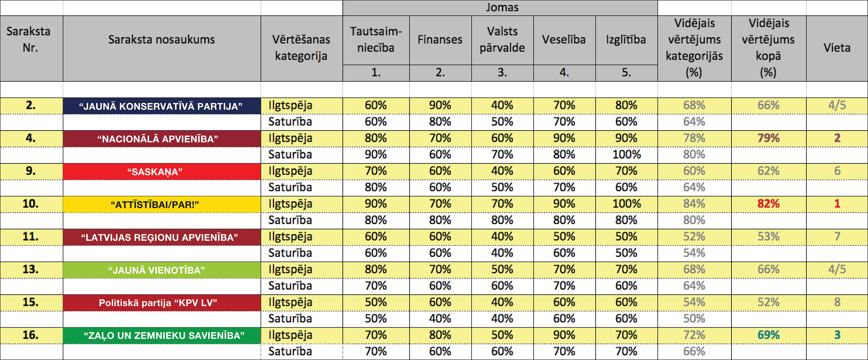This screenshot has height=360, width=868.
Task: Select the "LATVIJAS REĢIONU APVIENĪBA" cell
Action: pos(162,237)
